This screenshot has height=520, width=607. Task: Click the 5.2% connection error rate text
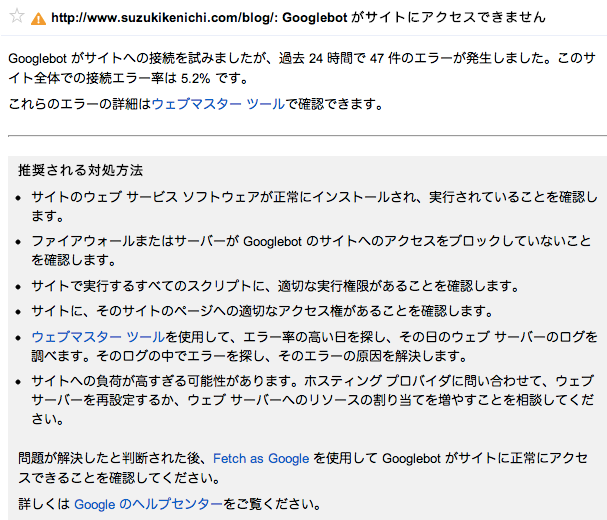pyautogui.click(x=195, y=78)
